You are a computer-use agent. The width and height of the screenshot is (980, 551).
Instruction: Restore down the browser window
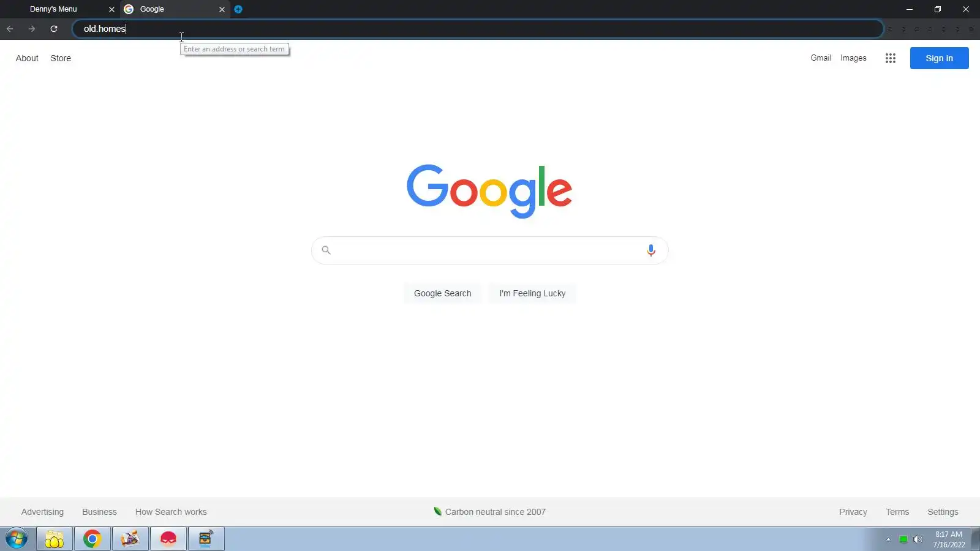(938, 9)
